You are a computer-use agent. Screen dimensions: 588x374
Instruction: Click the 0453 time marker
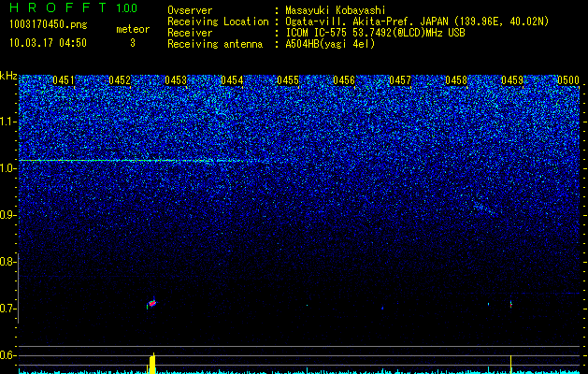(x=176, y=80)
